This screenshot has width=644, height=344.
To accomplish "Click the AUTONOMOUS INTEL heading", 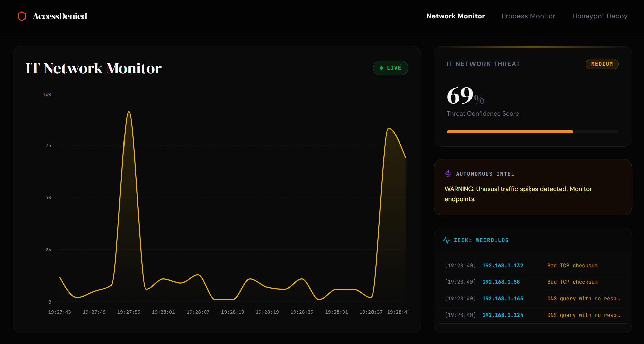I will click(485, 174).
